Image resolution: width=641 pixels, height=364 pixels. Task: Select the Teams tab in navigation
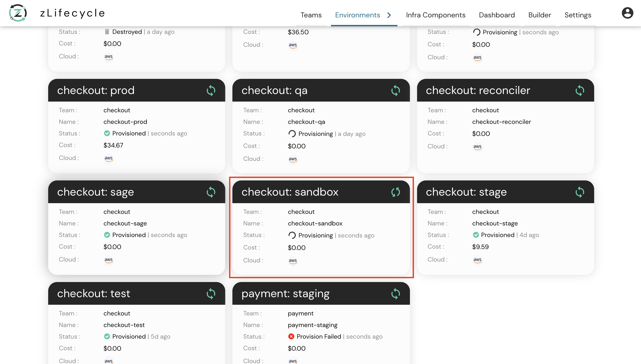coord(311,14)
